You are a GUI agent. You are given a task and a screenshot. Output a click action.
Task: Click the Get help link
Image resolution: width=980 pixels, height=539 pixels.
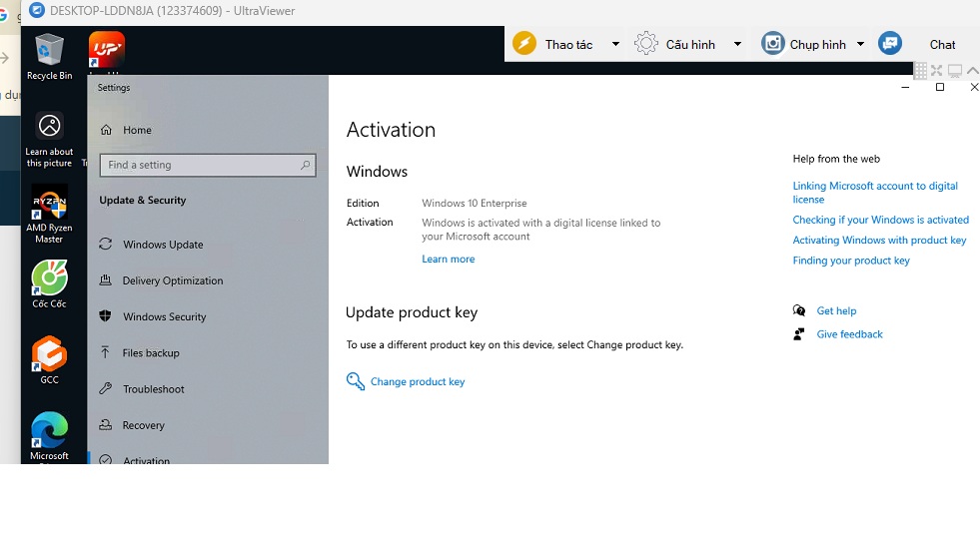(836, 310)
